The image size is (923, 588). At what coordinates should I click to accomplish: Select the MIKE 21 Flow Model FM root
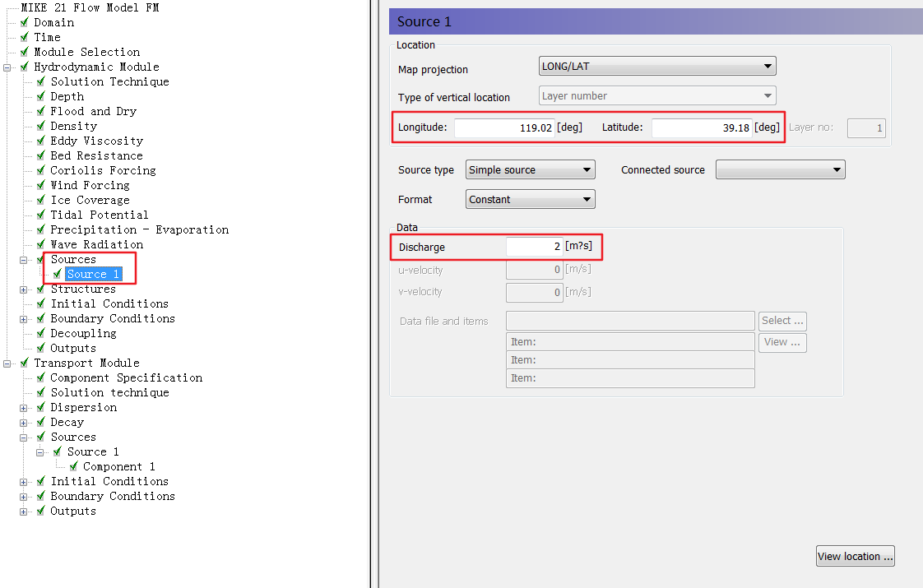coord(90,7)
